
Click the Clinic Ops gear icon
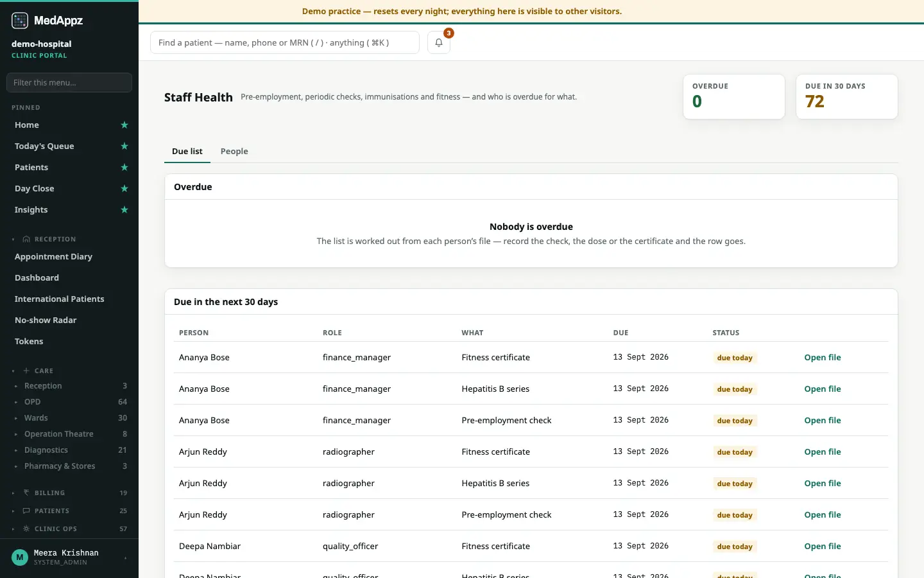point(26,529)
